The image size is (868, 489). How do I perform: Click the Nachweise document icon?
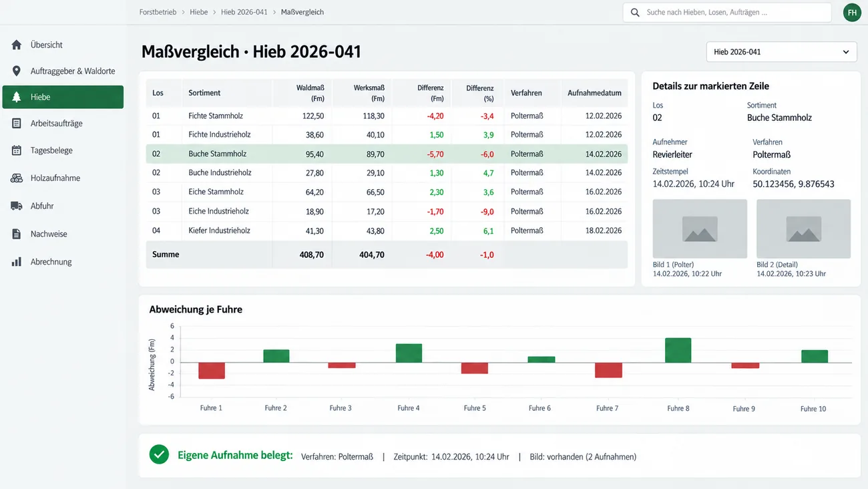tap(17, 234)
